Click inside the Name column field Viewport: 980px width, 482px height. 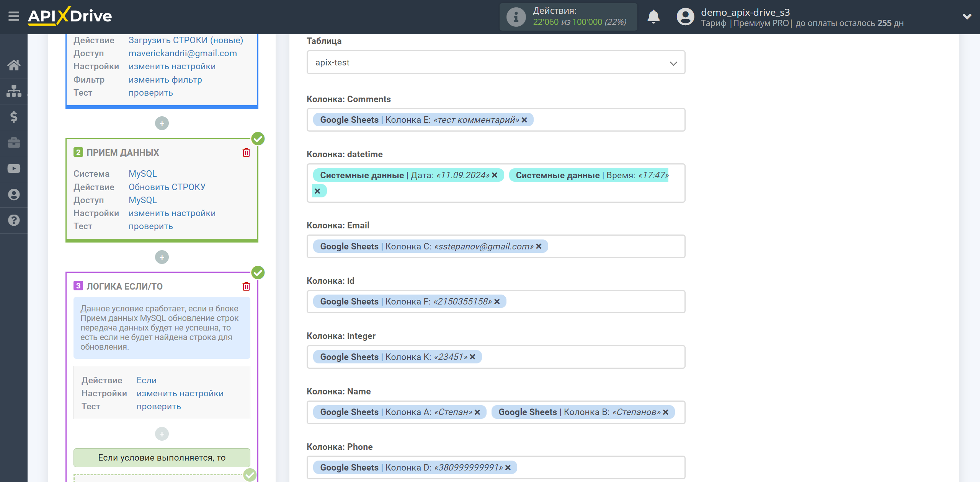click(496, 412)
